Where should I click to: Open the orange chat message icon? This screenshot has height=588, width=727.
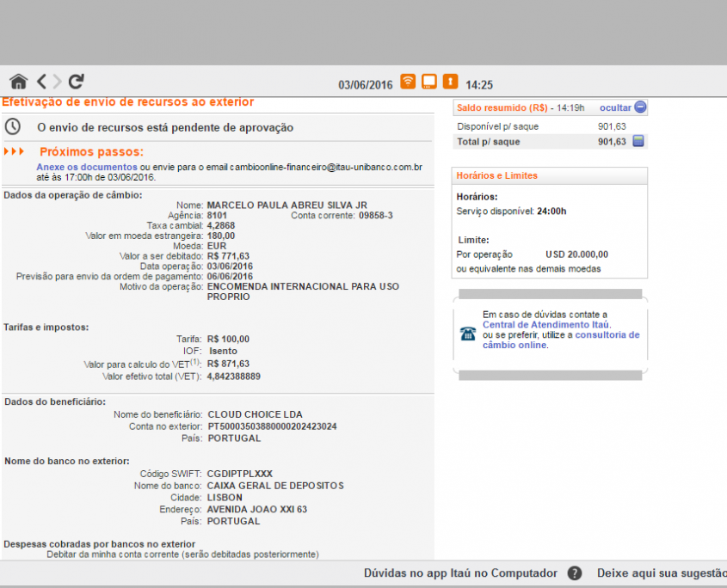[x=428, y=82]
